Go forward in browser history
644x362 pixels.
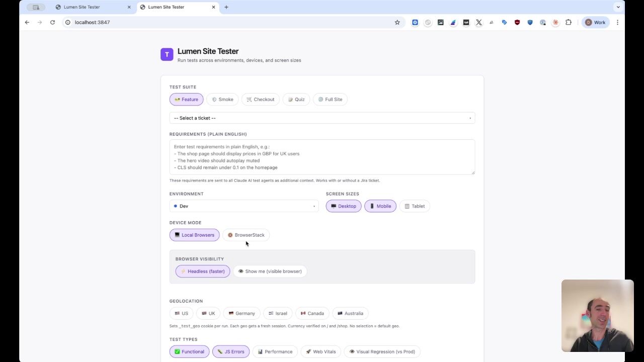(40, 22)
